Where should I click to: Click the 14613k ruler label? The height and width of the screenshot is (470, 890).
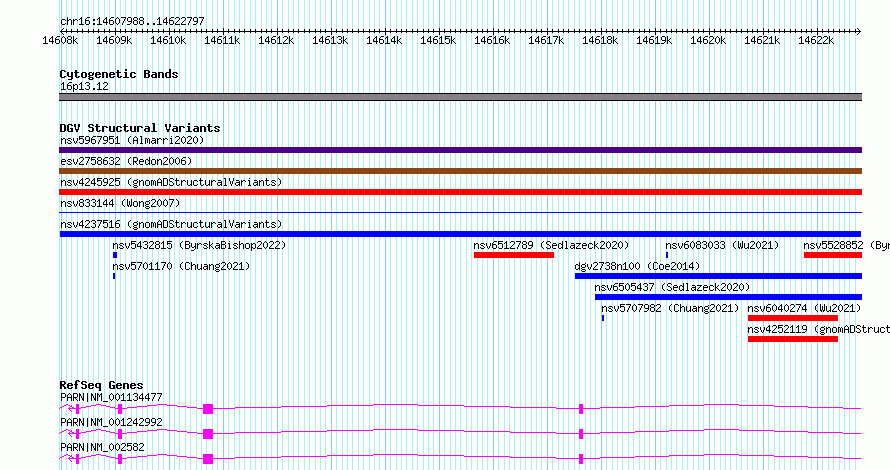click(x=330, y=40)
